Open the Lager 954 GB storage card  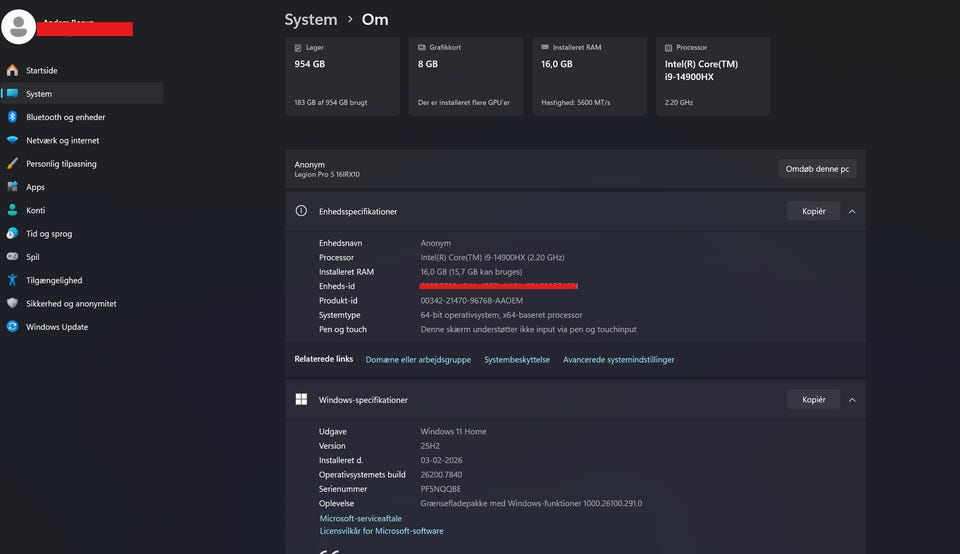[x=342, y=76]
